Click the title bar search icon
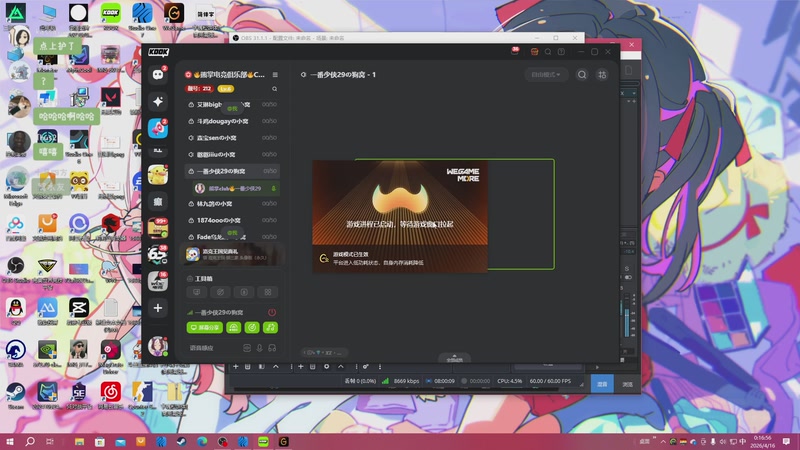This screenshot has height=450, width=800. click(548, 52)
